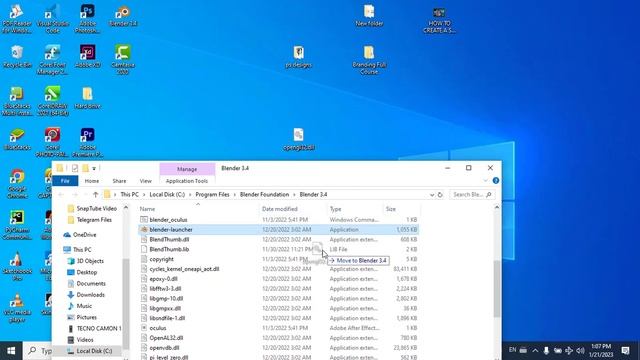Click Blender Foundation in address breadcrumb
Viewport: 640px width, 360px height.
(264, 195)
